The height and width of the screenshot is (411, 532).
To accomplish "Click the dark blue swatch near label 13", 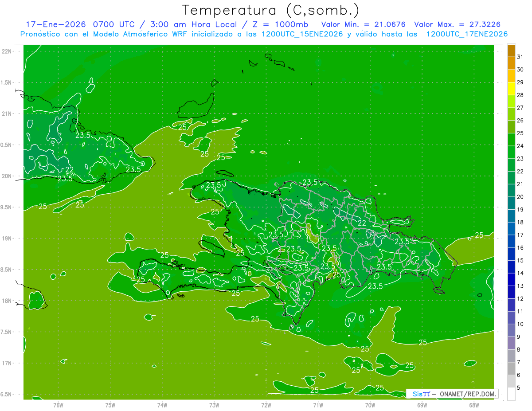I will click(x=511, y=279).
